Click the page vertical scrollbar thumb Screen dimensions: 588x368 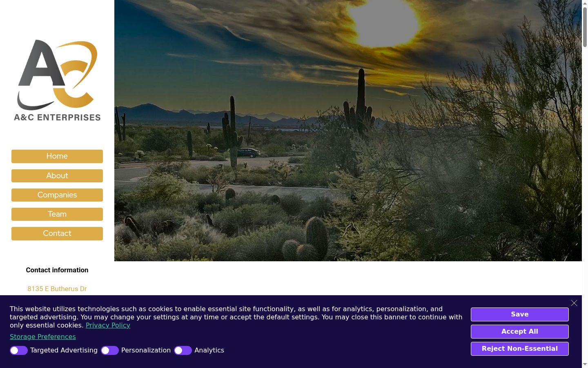click(x=585, y=27)
